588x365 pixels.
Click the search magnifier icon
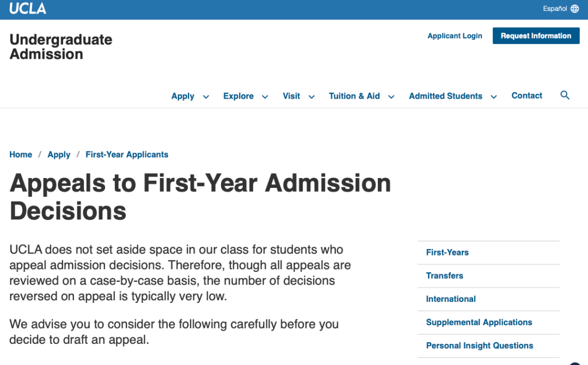[x=565, y=95]
